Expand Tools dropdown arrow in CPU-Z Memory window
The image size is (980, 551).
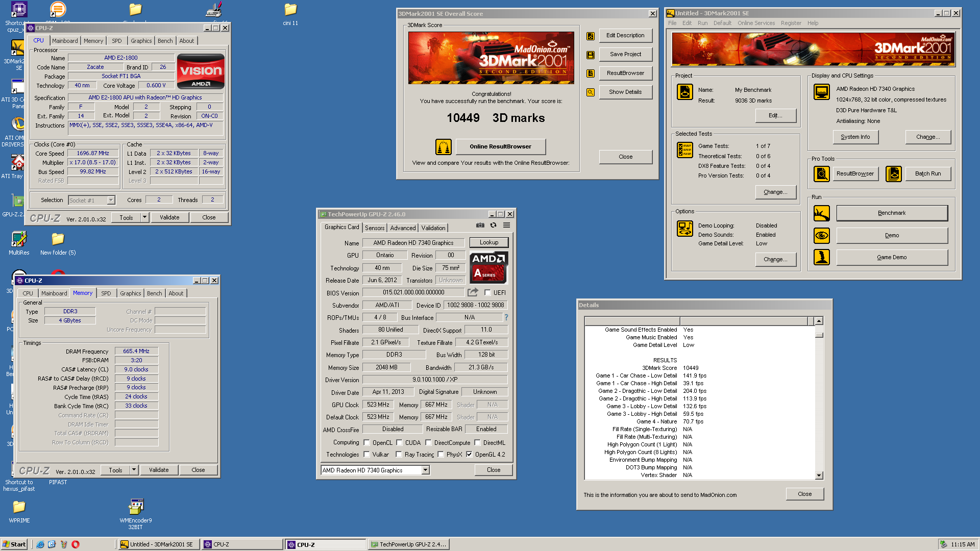pos(134,470)
